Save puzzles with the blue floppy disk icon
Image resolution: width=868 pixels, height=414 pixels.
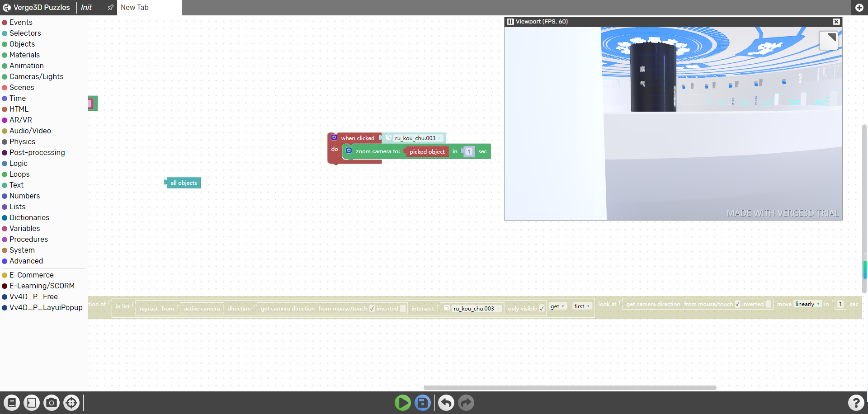(423, 403)
